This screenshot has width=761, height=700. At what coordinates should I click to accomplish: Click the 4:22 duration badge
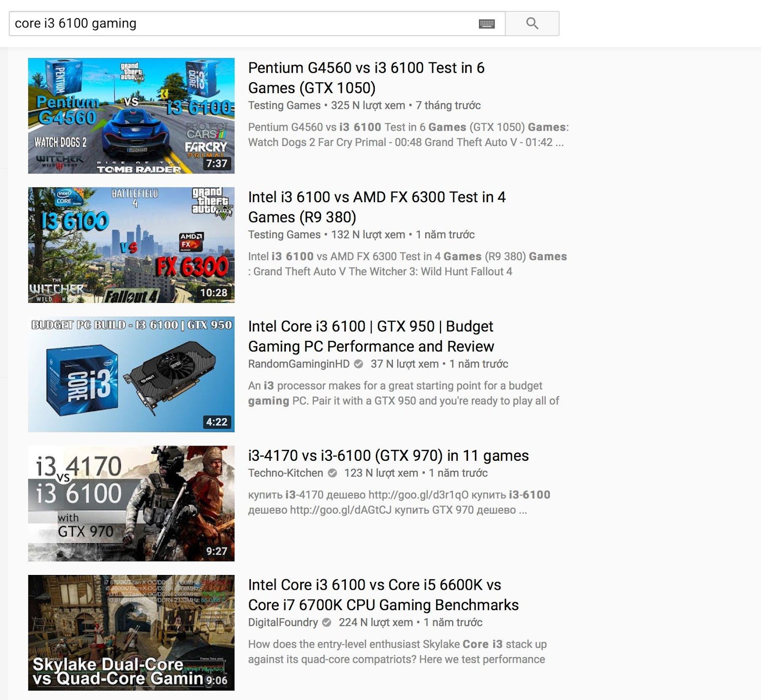pyautogui.click(x=216, y=422)
